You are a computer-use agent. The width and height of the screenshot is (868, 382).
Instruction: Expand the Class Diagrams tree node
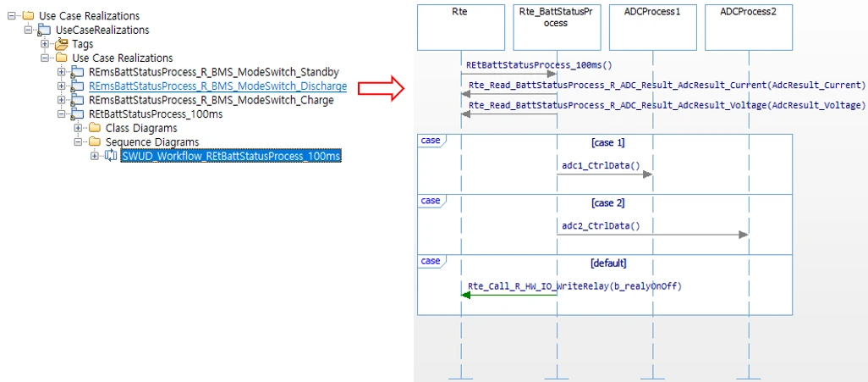78,129
